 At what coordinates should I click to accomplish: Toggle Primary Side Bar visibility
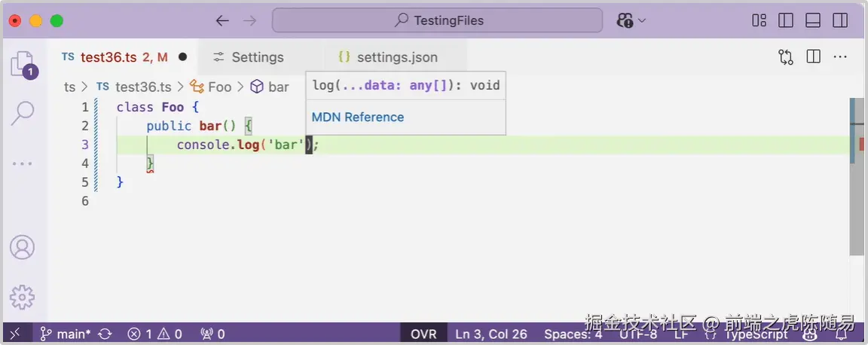pos(786,21)
